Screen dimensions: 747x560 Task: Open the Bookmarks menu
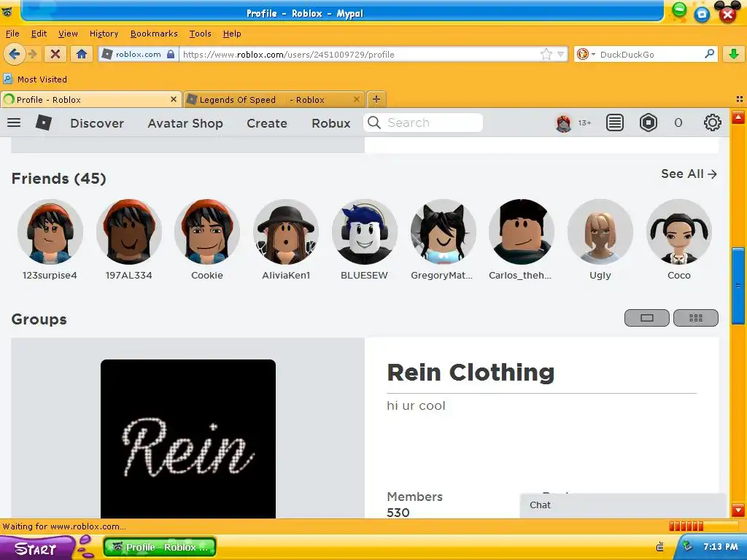pyautogui.click(x=154, y=34)
